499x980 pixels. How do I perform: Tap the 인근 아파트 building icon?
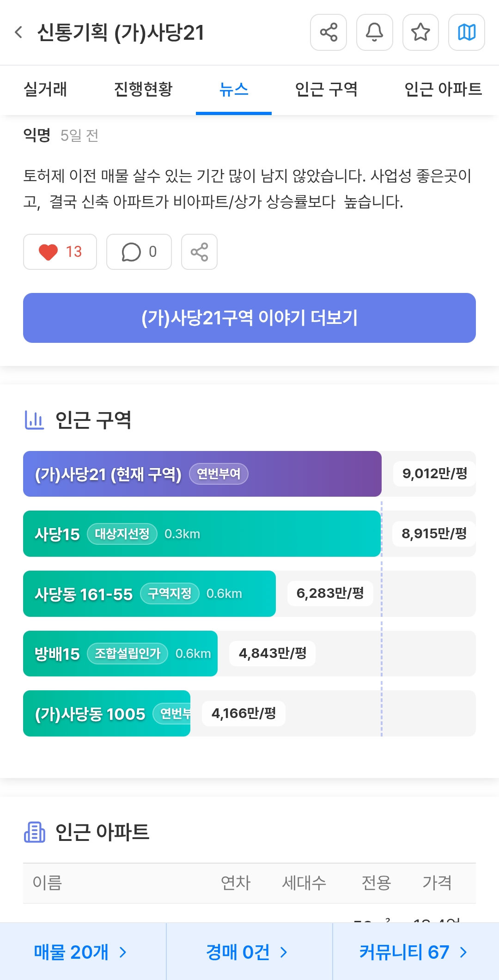(34, 832)
